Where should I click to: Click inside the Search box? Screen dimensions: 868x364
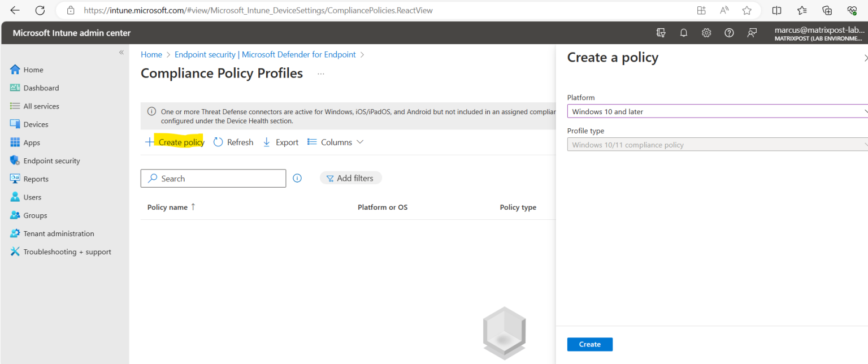click(x=213, y=178)
